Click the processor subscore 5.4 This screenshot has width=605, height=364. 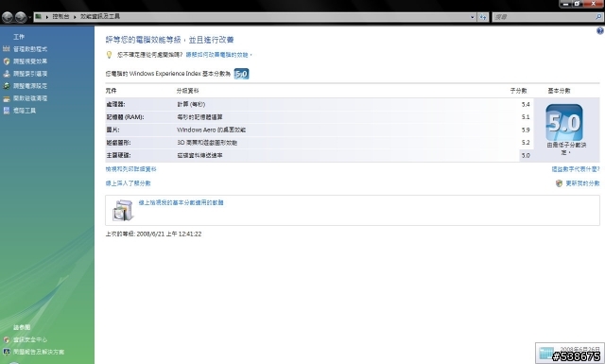(526, 104)
